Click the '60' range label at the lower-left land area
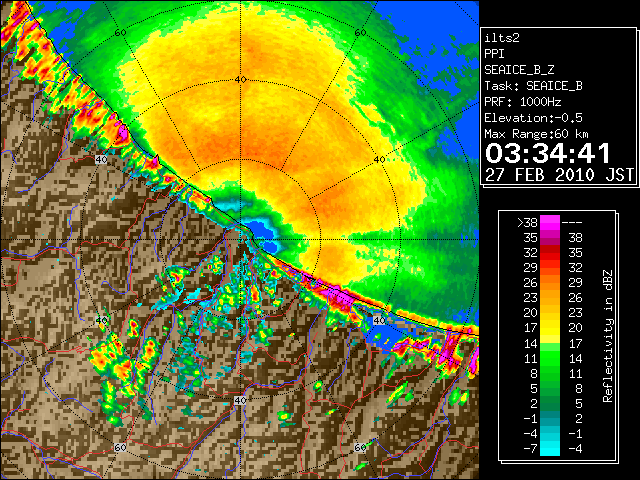The image size is (640, 480). pos(120,447)
